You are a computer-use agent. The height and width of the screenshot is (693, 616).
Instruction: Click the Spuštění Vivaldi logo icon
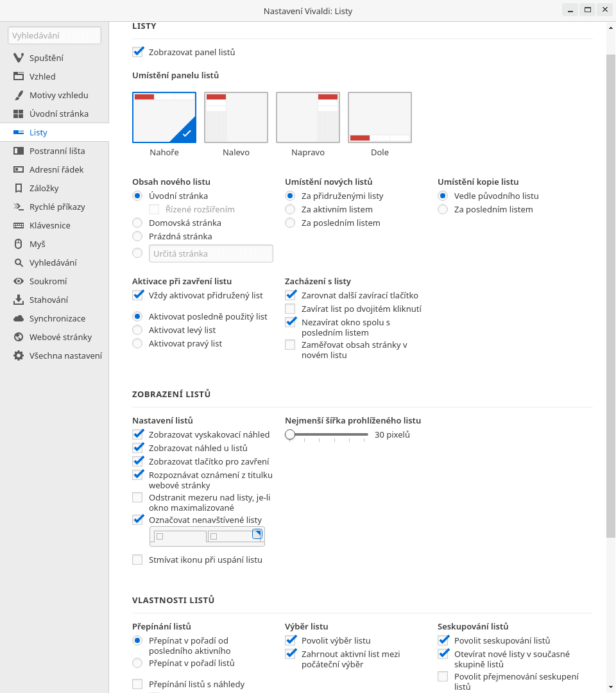[x=18, y=58]
